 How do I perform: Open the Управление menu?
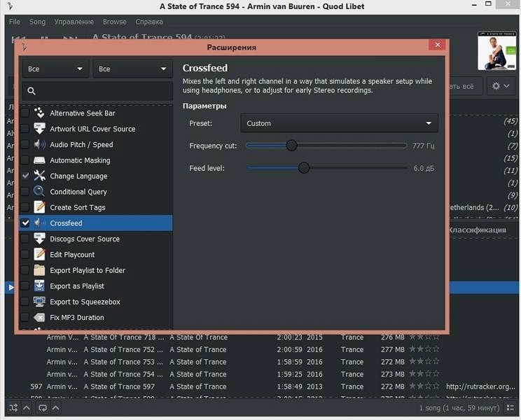pos(74,22)
